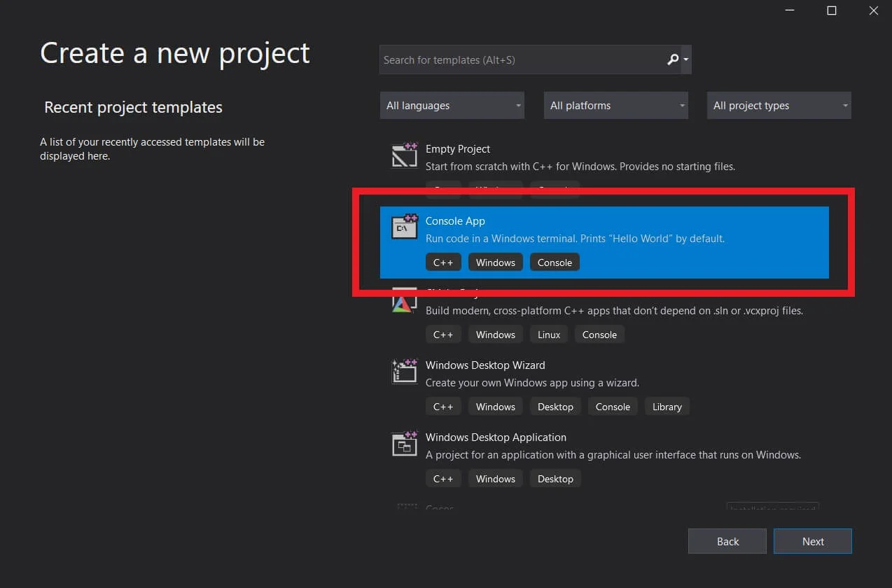892x588 pixels.
Task: Click the Windows Desktop Wizard icon
Action: [x=404, y=371]
